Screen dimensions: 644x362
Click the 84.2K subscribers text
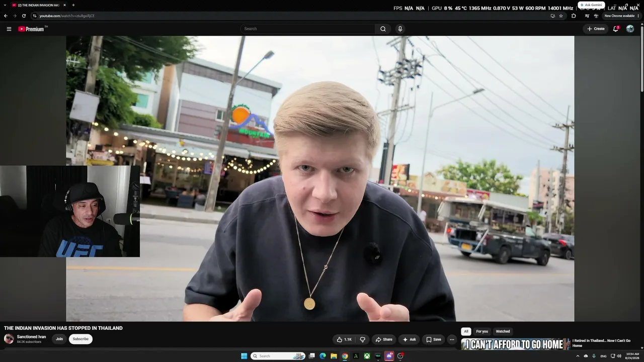point(29,342)
